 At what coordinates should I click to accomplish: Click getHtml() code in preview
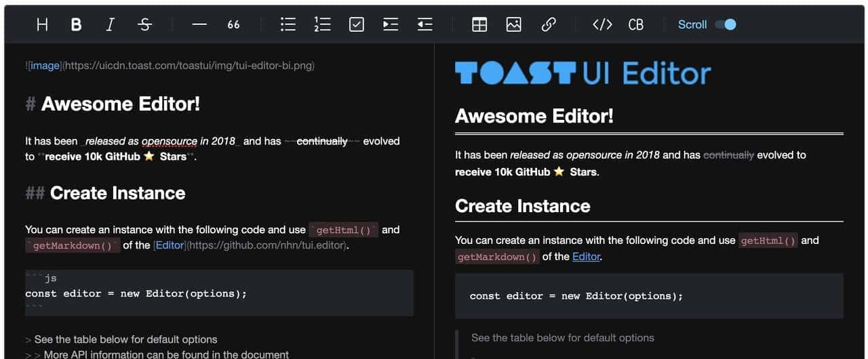pyautogui.click(x=768, y=240)
